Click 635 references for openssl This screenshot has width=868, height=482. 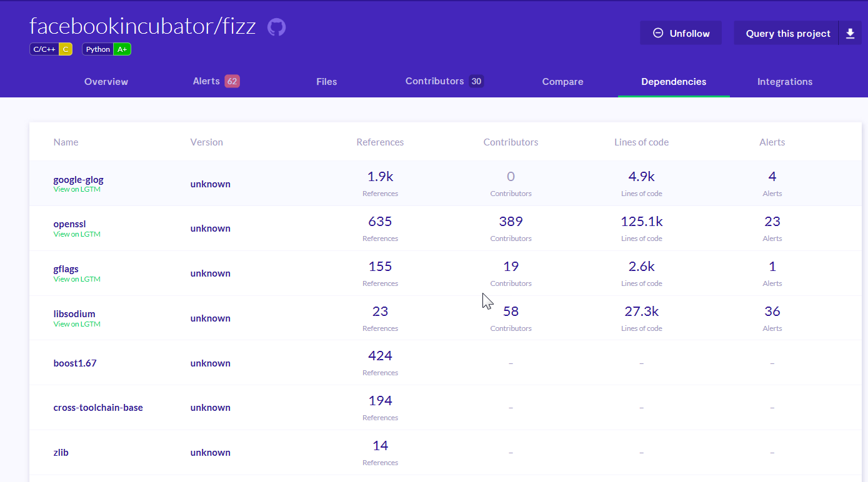click(380, 222)
